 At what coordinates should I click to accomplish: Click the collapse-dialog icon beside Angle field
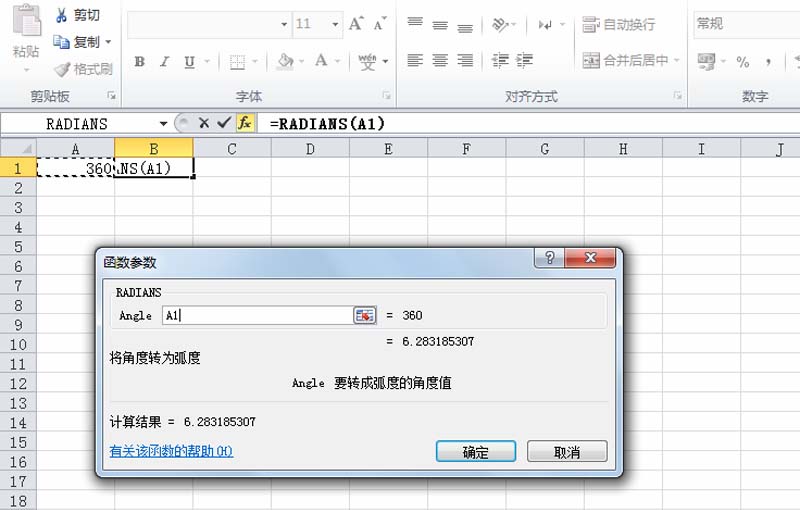pos(364,315)
